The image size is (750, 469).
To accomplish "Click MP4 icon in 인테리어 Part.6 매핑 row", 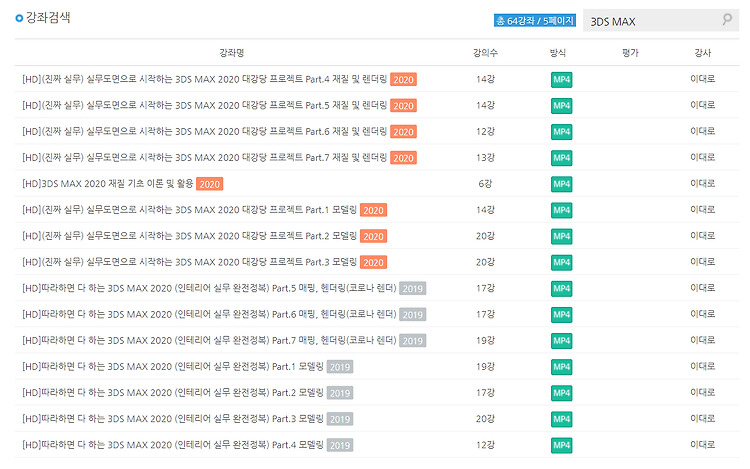I will (x=562, y=315).
